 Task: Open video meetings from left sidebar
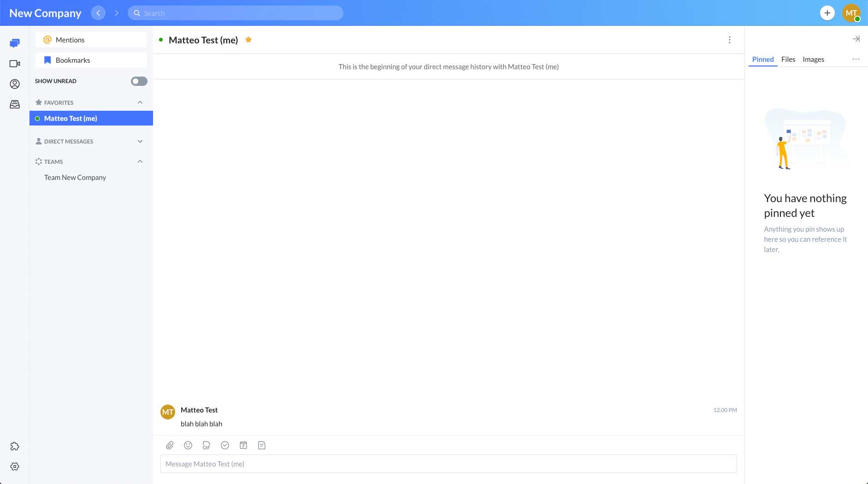15,64
